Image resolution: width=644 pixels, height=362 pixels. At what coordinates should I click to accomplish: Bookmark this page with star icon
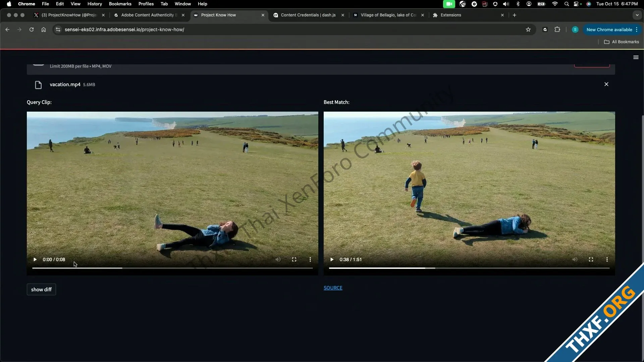click(528, 29)
